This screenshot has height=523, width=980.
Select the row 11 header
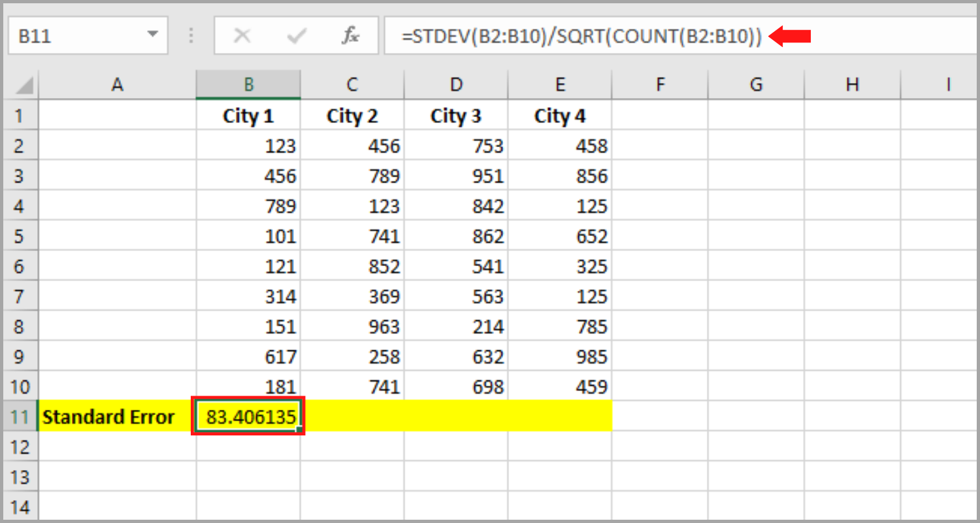point(20,416)
